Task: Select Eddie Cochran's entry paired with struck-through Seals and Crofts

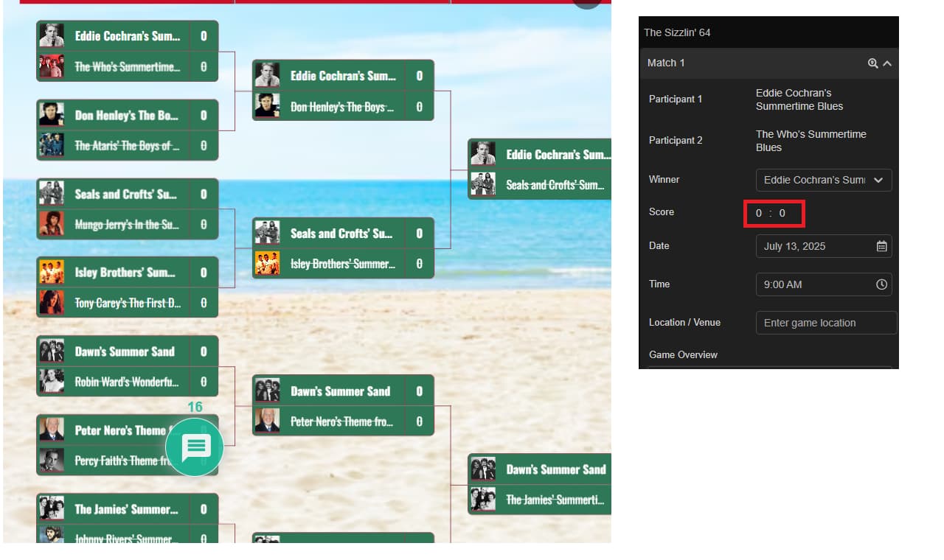Action: point(540,154)
